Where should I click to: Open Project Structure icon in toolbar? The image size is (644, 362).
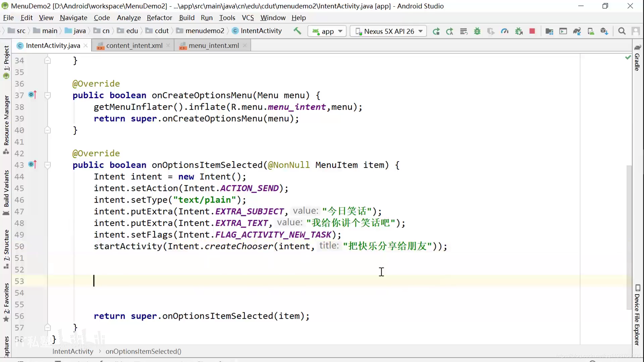pos(549,31)
